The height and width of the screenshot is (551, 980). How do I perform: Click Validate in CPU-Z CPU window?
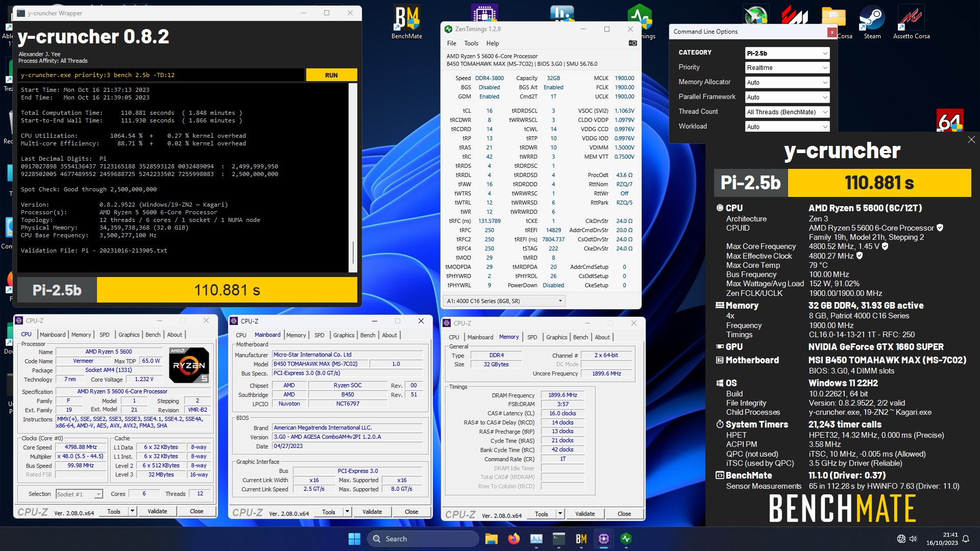(x=157, y=511)
